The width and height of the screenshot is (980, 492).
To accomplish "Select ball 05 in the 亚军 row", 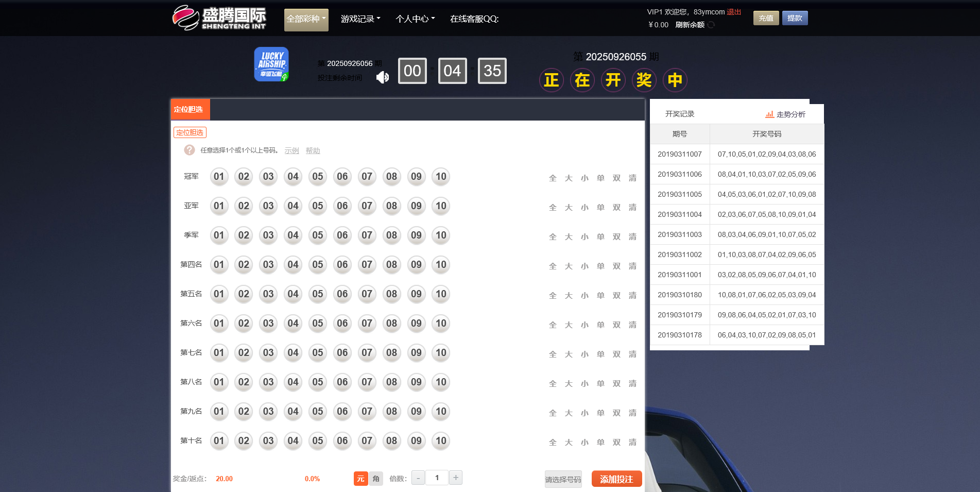I will tap(318, 206).
